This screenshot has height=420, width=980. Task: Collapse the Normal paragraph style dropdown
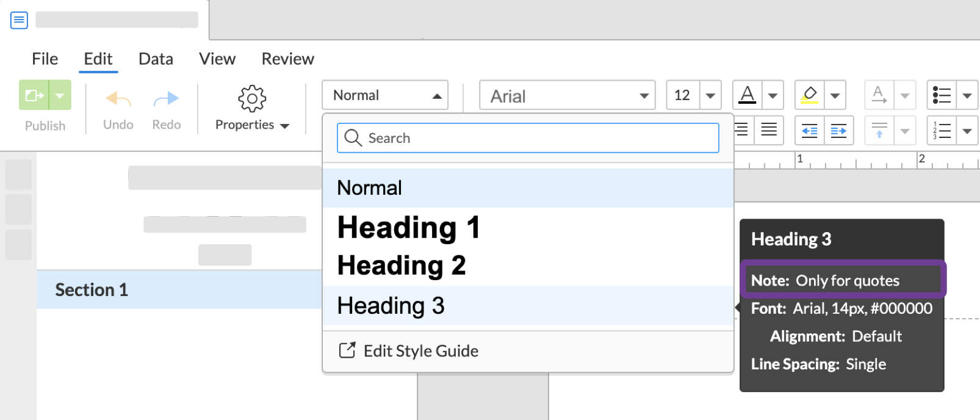436,95
